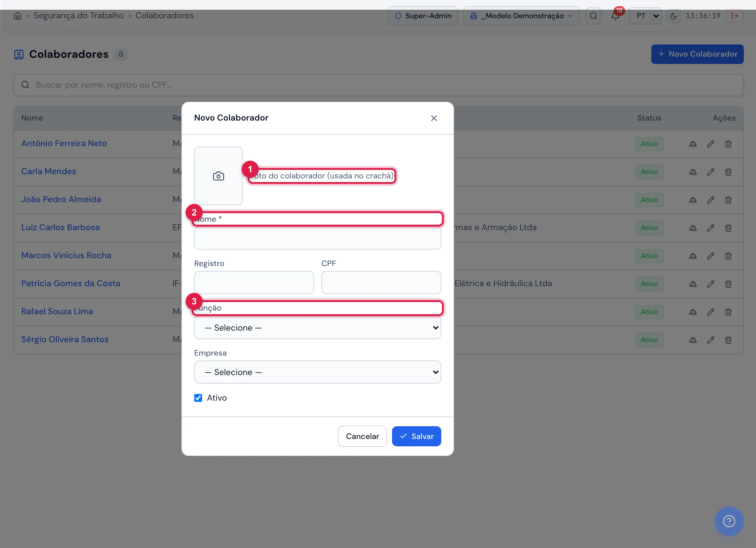Image resolution: width=756 pixels, height=548 pixels.
Task: Click the Status column header
Action: [649, 118]
